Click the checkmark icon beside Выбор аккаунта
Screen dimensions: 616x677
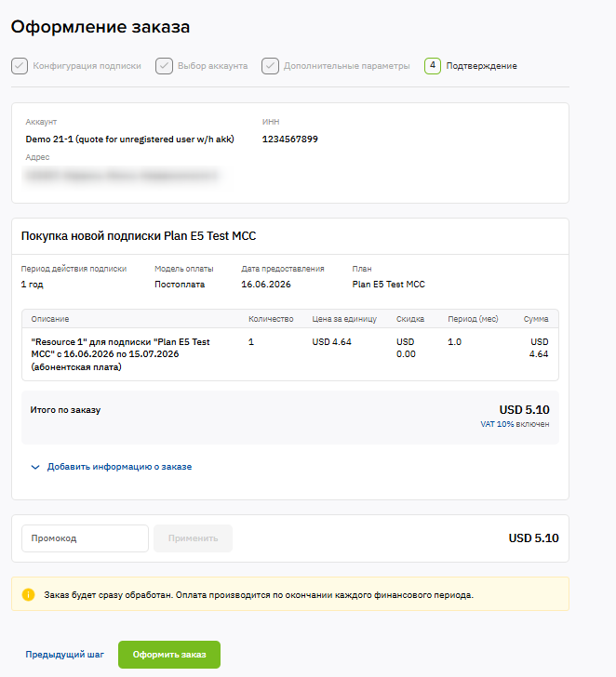point(164,66)
